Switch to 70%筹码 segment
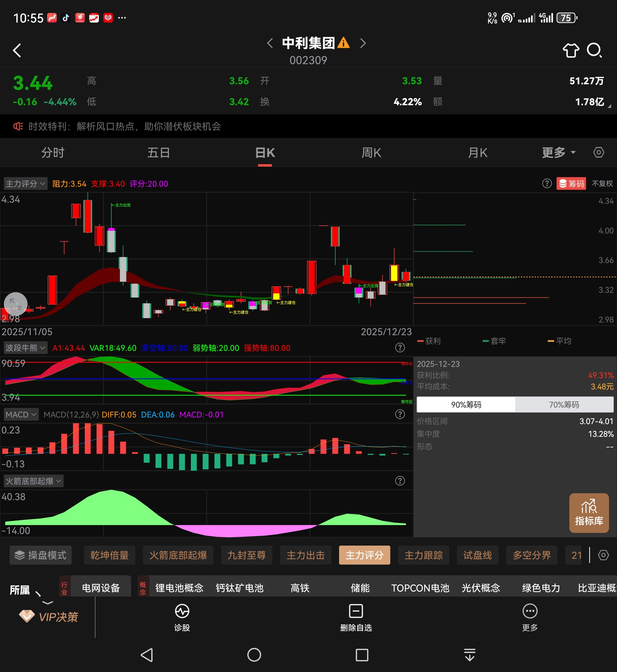617x672 pixels. (564, 405)
